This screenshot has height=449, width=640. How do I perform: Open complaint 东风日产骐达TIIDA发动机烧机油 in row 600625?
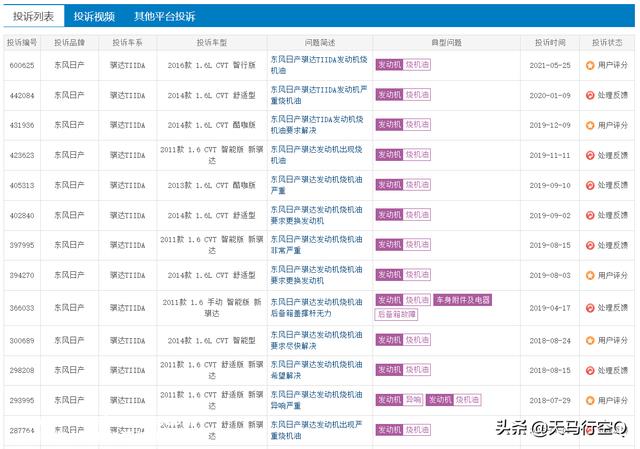click(319, 65)
